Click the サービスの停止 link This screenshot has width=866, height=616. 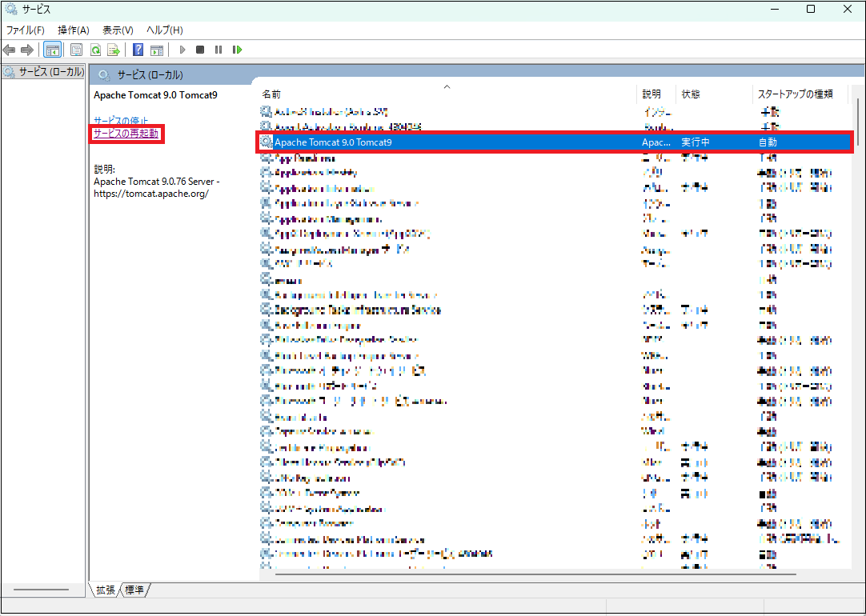(121, 121)
